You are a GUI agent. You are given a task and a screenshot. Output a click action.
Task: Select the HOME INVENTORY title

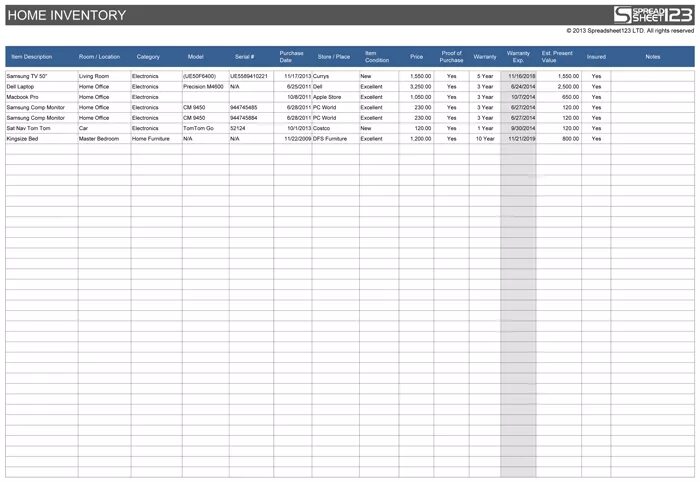67,15
